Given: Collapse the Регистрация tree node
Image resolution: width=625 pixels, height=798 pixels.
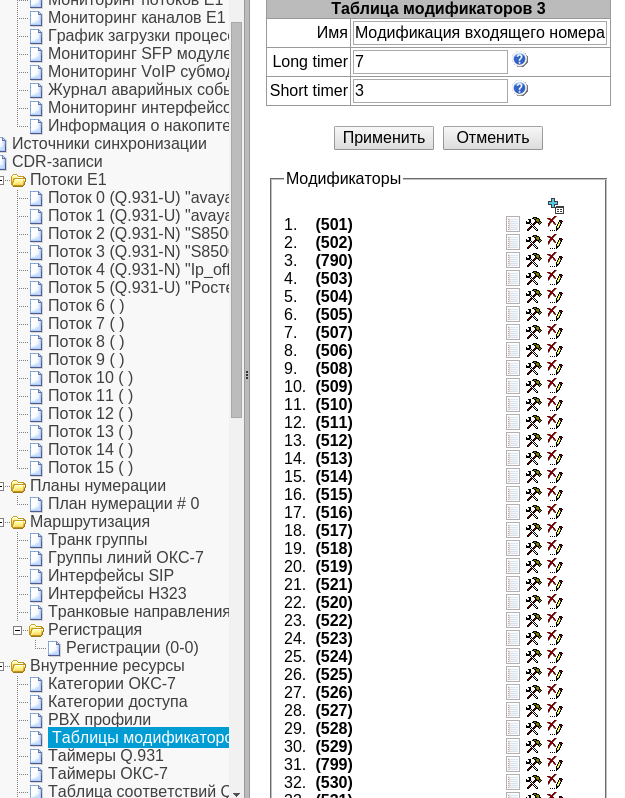Looking at the screenshot, I should click(x=18, y=630).
